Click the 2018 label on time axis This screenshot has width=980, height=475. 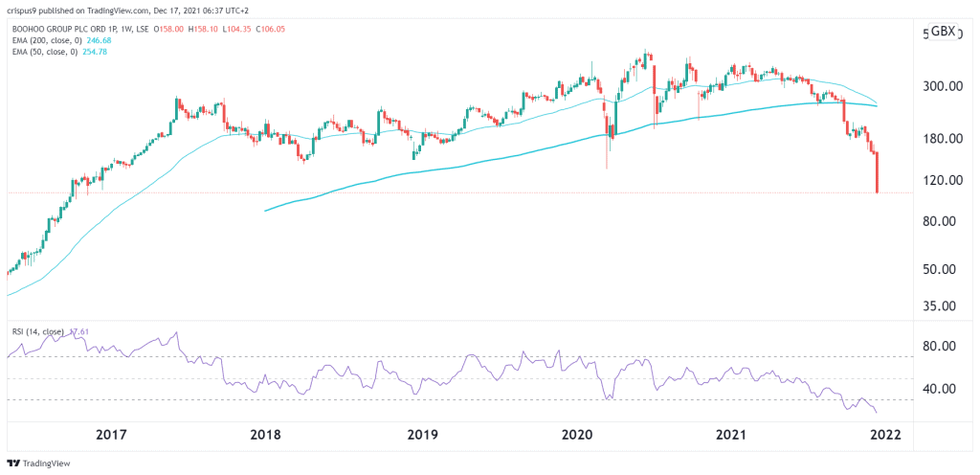click(x=267, y=435)
